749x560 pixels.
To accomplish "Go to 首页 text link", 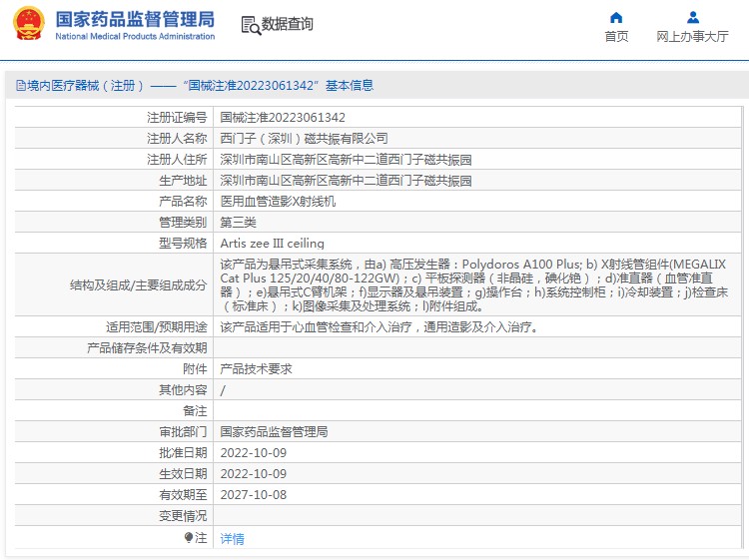I will (x=616, y=36).
